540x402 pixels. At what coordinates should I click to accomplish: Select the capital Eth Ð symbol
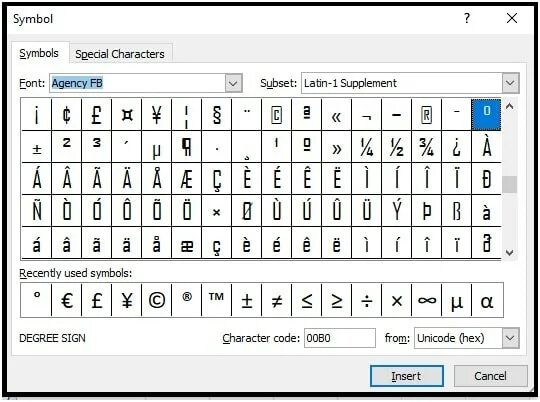pos(486,179)
